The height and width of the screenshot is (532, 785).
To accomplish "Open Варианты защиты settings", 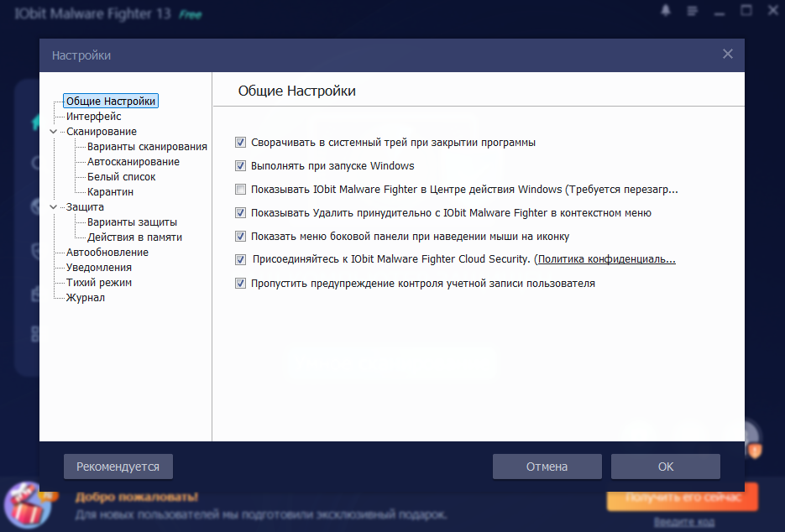I will [x=132, y=222].
